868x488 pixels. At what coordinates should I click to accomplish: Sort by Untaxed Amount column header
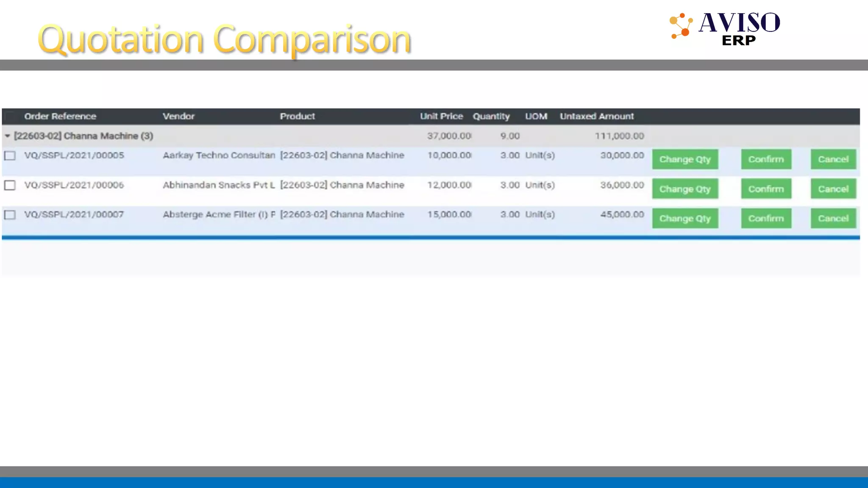pos(596,116)
